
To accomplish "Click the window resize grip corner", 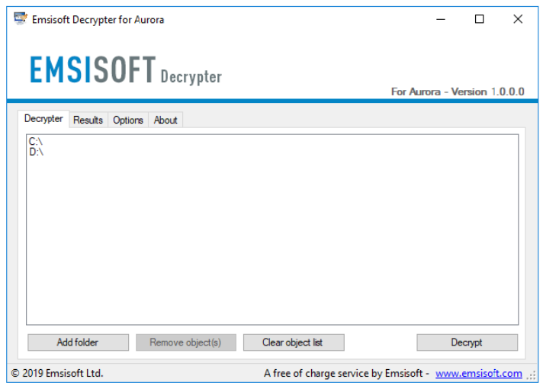I will pos(532,376).
